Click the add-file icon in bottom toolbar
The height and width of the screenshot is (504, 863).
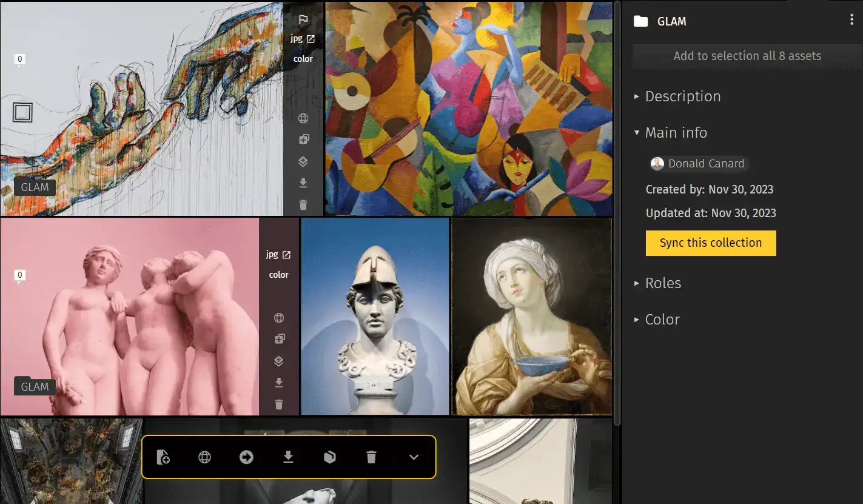point(163,457)
